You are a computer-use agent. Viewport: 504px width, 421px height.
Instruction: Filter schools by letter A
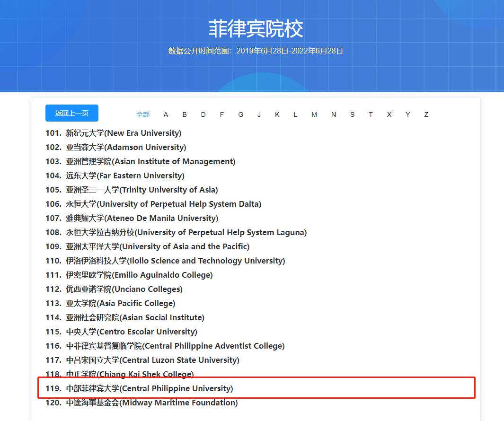166,114
